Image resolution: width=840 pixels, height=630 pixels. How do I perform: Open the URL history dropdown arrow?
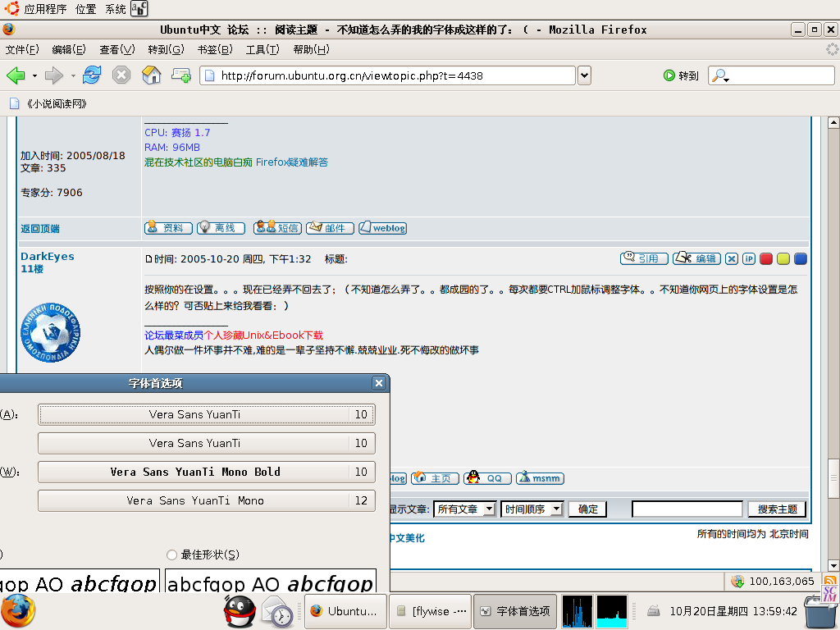[x=584, y=75]
